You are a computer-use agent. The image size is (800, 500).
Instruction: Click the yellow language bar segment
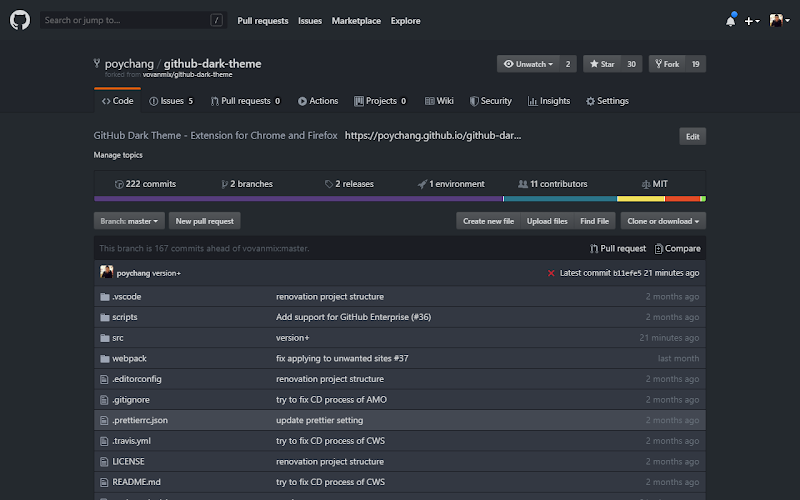641,198
